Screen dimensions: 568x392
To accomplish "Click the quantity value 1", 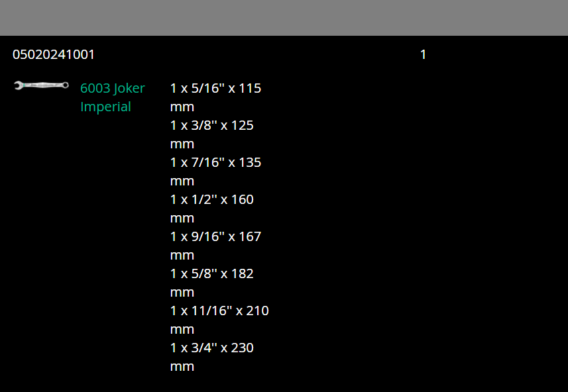I will point(423,54).
